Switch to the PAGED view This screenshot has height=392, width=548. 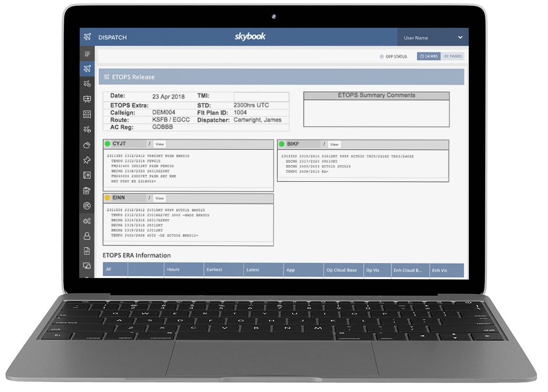(x=453, y=56)
